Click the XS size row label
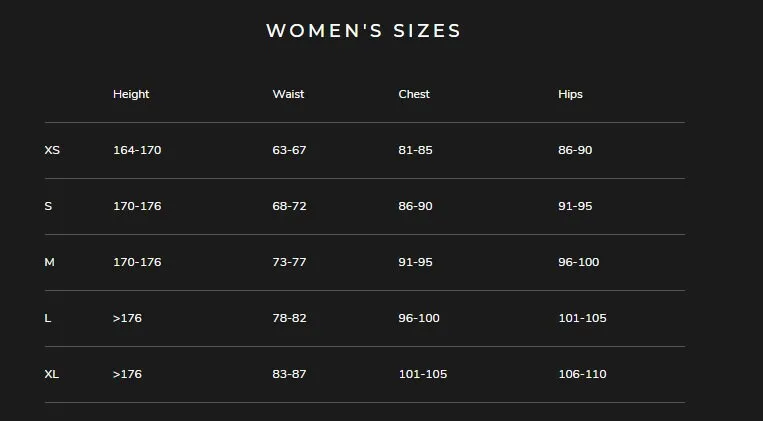 pyautogui.click(x=52, y=150)
